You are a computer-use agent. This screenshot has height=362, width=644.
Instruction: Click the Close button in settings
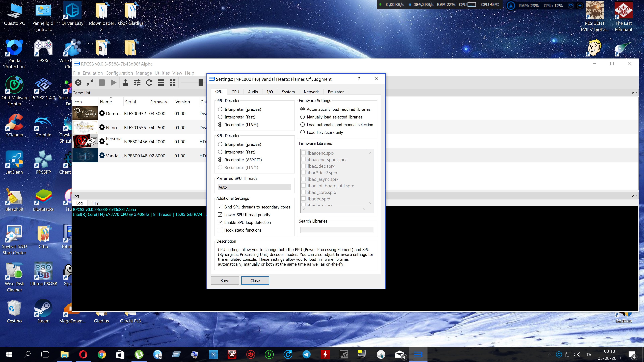pos(255,280)
